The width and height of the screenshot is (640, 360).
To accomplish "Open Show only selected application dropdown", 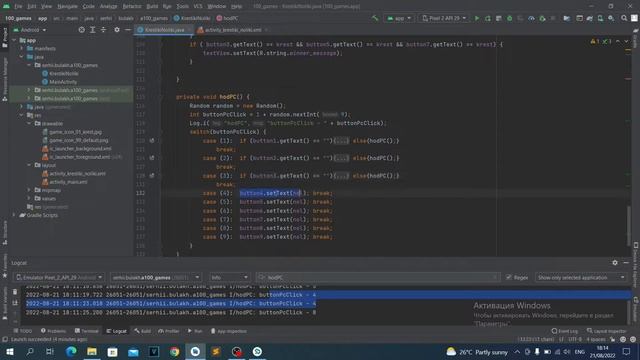I will [581, 277].
